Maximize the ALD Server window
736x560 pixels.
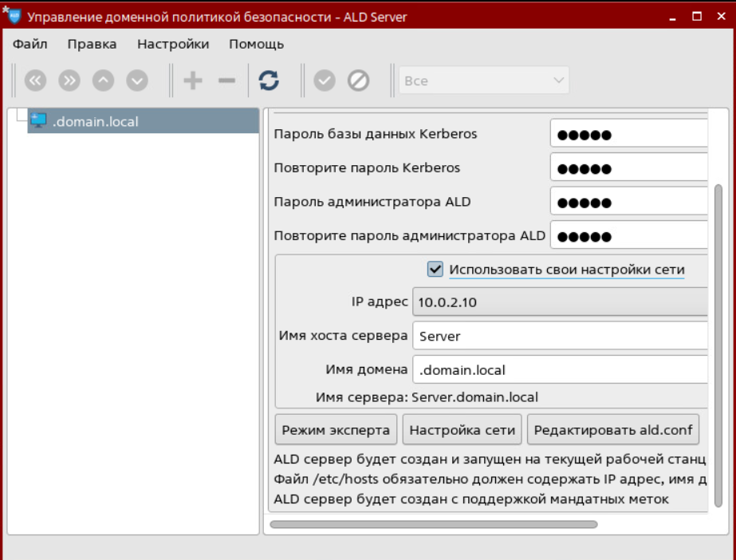697,17
